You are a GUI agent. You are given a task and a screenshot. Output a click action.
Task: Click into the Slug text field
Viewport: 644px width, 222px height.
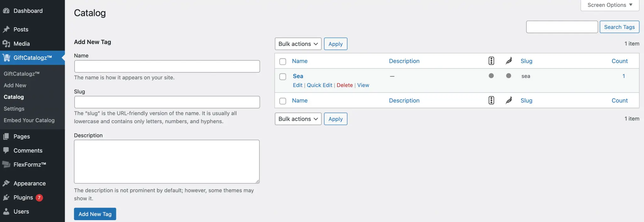(x=167, y=102)
